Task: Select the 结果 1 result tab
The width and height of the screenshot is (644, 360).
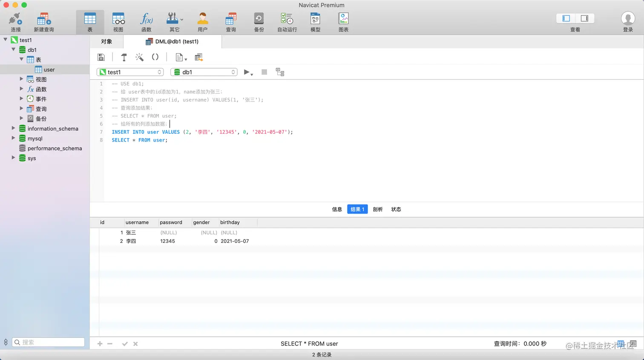Action: coord(357,209)
